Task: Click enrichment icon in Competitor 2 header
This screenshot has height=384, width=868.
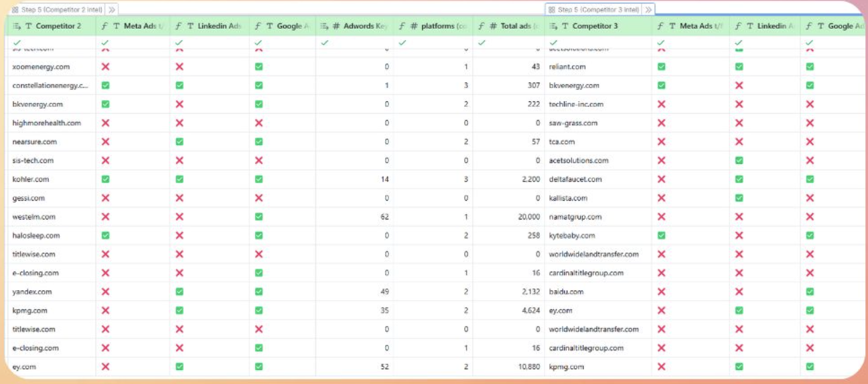Action: pyautogui.click(x=17, y=26)
